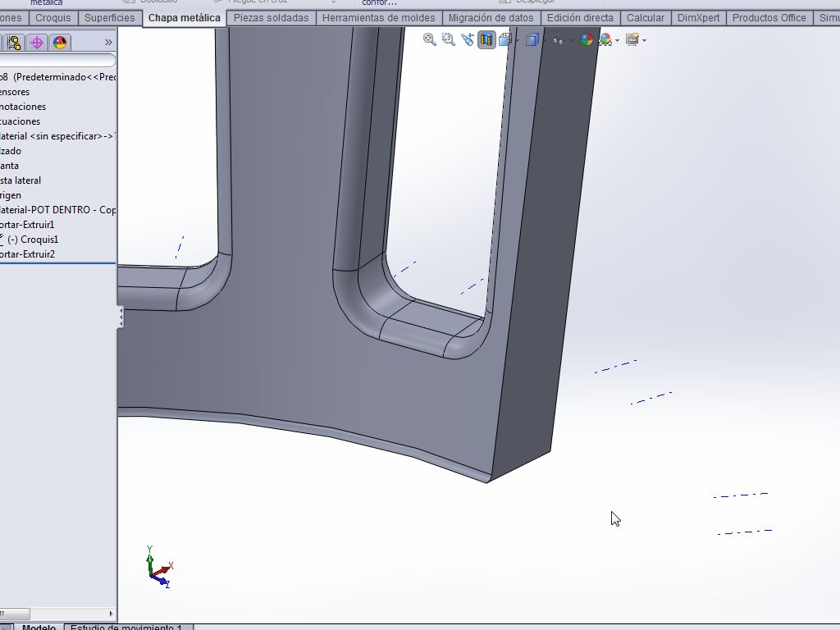Viewport: 840px width, 630px height.
Task: Select the Material-POT DENTRO feature
Action: 58,210
